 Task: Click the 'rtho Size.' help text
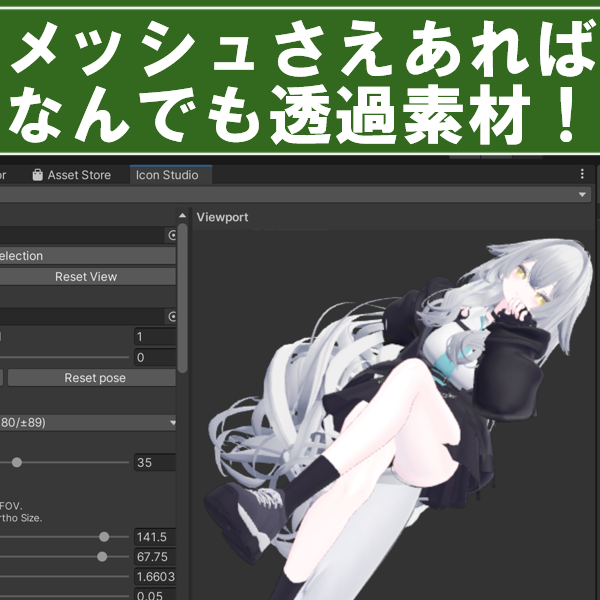tap(21, 518)
